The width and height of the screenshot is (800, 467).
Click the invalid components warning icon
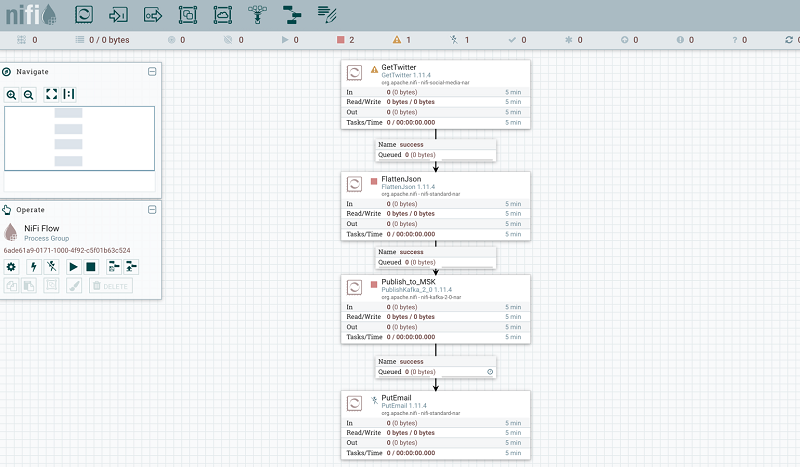click(x=396, y=40)
